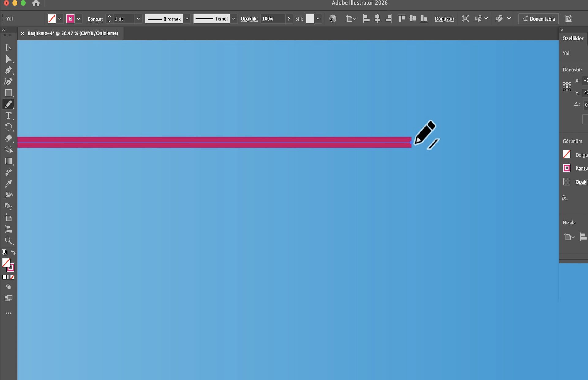588x380 pixels.
Task: Click the Dönüştür link in the toolbar
Action: point(445,19)
